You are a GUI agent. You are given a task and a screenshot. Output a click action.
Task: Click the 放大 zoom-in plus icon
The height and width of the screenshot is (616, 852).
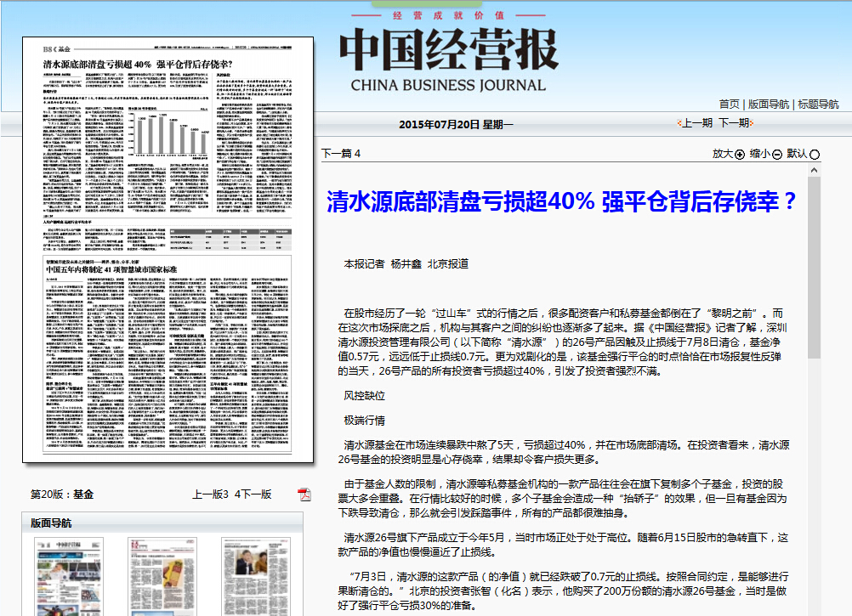740,155
